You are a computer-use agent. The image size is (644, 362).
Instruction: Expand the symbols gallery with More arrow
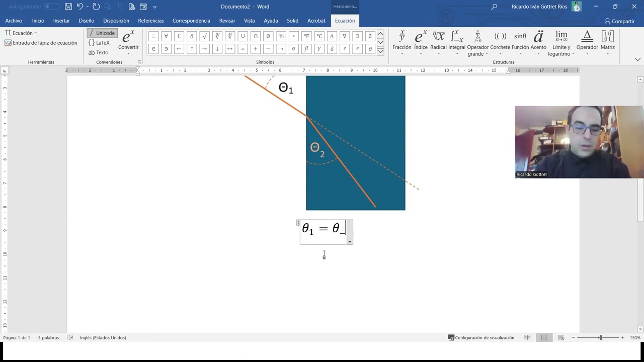380,51
